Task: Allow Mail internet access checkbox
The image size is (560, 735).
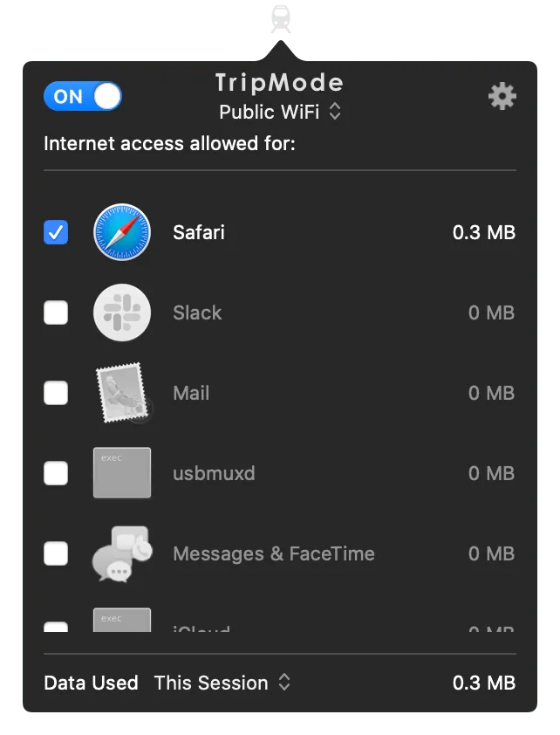Action: coord(56,393)
